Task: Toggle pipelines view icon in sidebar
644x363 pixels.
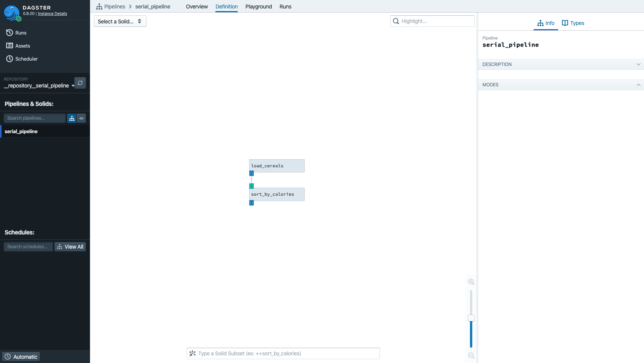Action: tap(72, 118)
